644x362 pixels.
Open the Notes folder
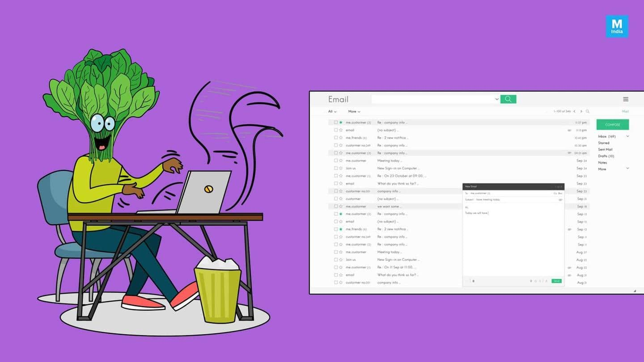tap(602, 162)
